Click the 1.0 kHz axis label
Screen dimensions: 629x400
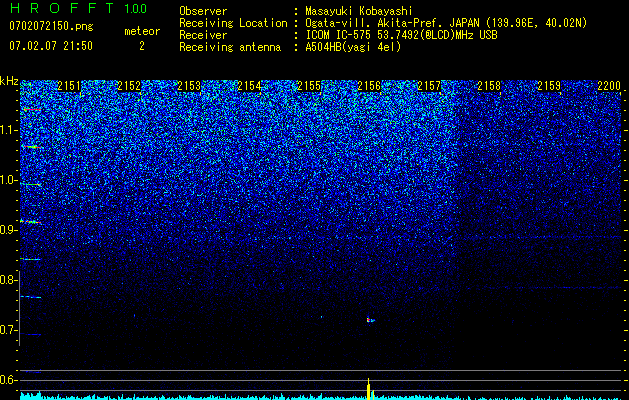click(8, 180)
